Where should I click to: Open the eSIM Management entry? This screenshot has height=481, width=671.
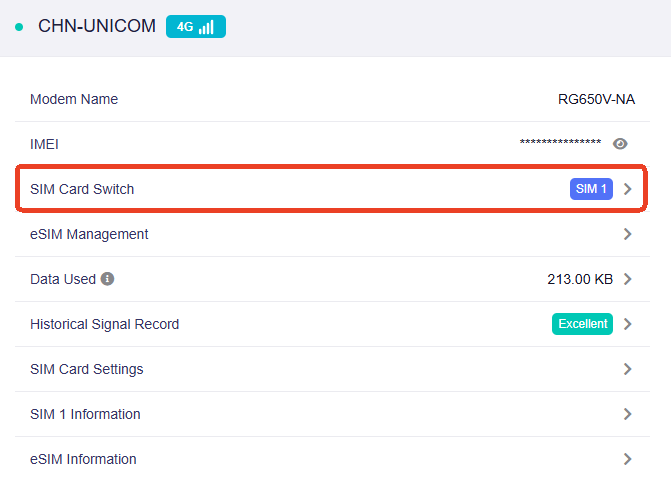(89, 234)
